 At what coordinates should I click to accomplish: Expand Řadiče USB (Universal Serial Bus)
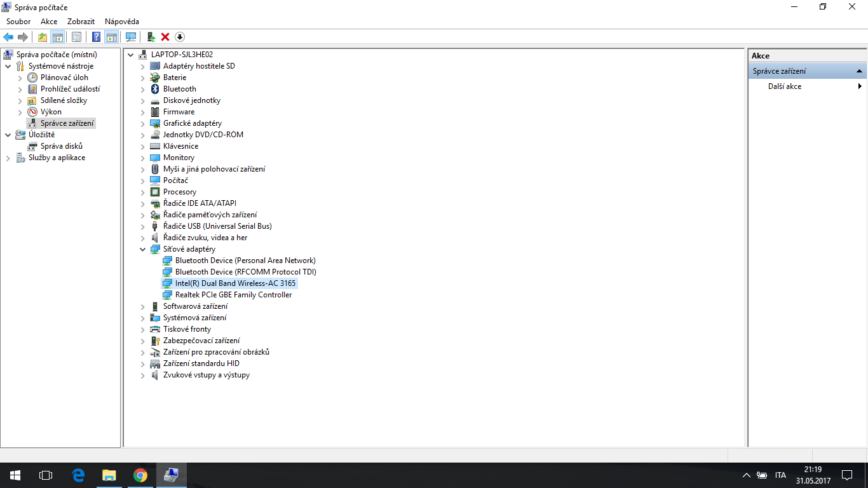(143, 226)
